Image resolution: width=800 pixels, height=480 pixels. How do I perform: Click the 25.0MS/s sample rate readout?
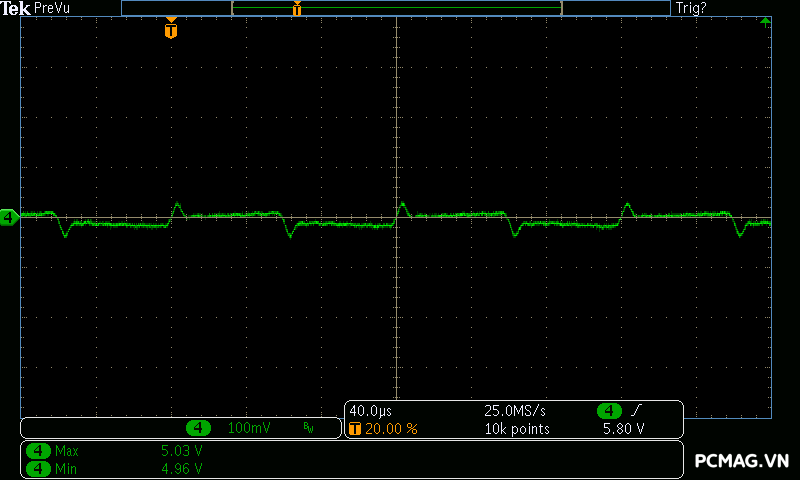tap(515, 411)
